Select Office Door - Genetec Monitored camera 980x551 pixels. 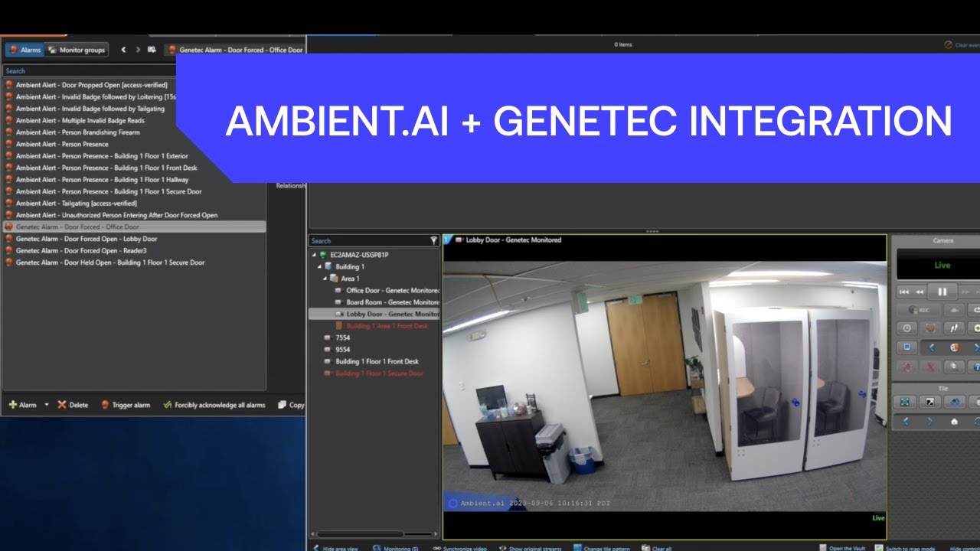(x=387, y=291)
